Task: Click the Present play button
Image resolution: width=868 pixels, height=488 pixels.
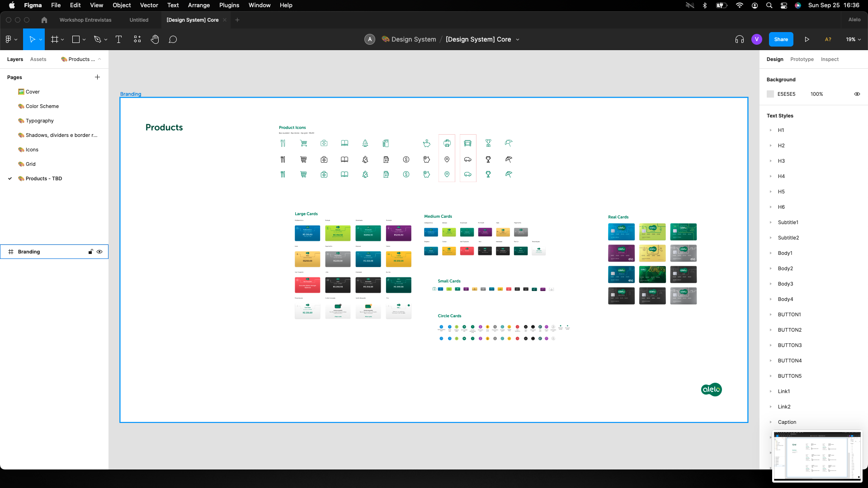Action: pyautogui.click(x=807, y=39)
